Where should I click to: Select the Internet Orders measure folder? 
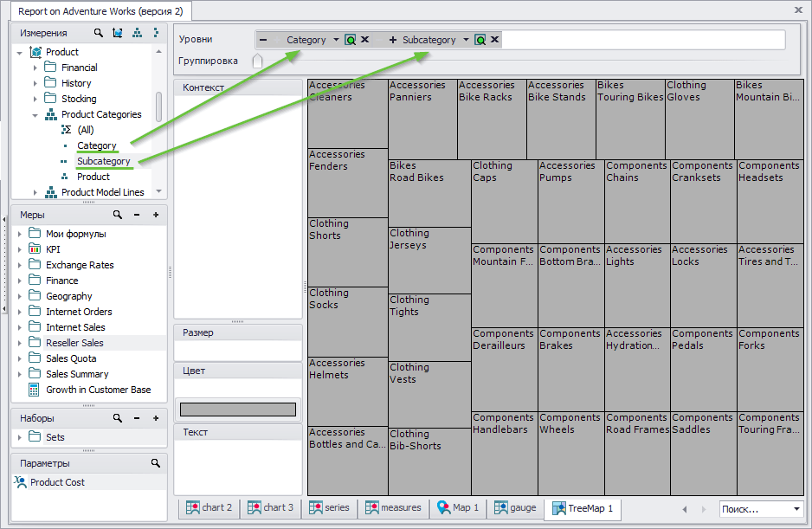(x=79, y=312)
